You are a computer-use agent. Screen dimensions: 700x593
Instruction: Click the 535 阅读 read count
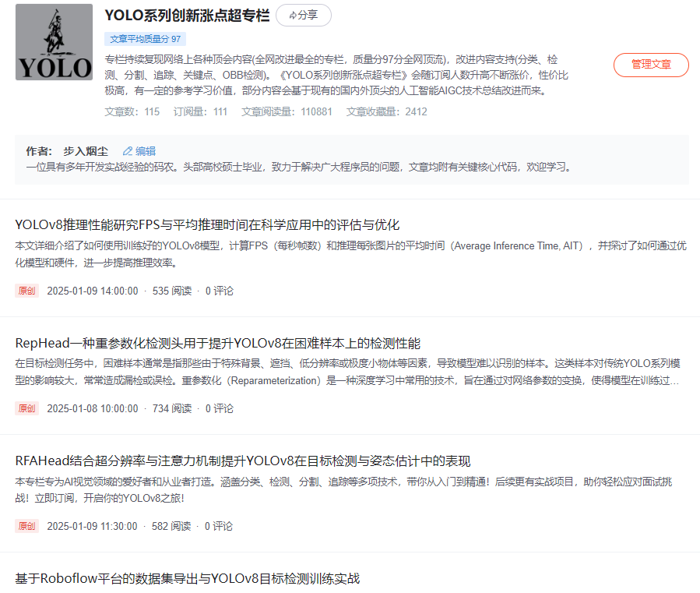(172, 291)
